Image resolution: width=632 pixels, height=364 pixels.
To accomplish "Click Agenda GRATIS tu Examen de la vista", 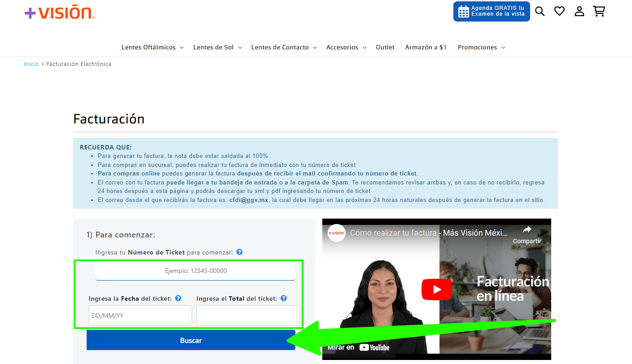I will coord(492,11).
